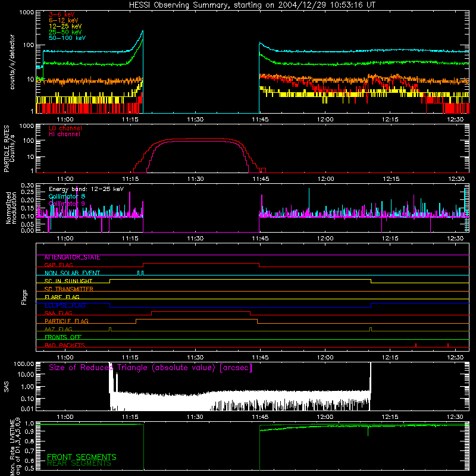476x476 pixels.
Task: Click the Flags panel axis label
Action: pos(24,297)
